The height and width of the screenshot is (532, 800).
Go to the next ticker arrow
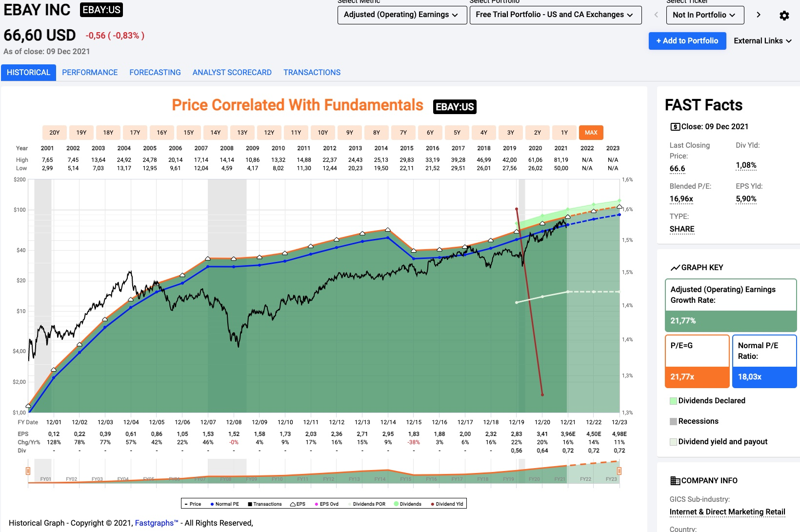(758, 15)
